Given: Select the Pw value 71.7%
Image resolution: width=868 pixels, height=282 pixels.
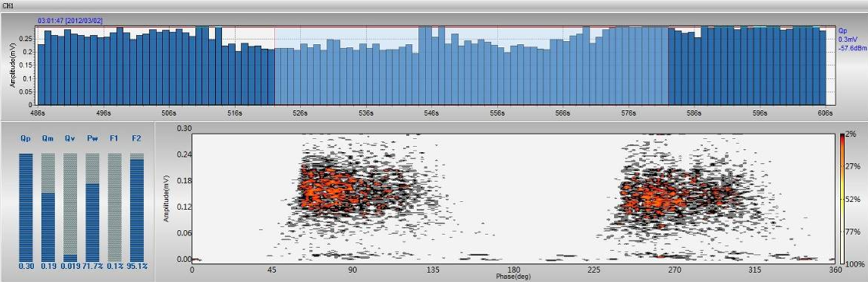Looking at the screenshot, I should 92,266.
